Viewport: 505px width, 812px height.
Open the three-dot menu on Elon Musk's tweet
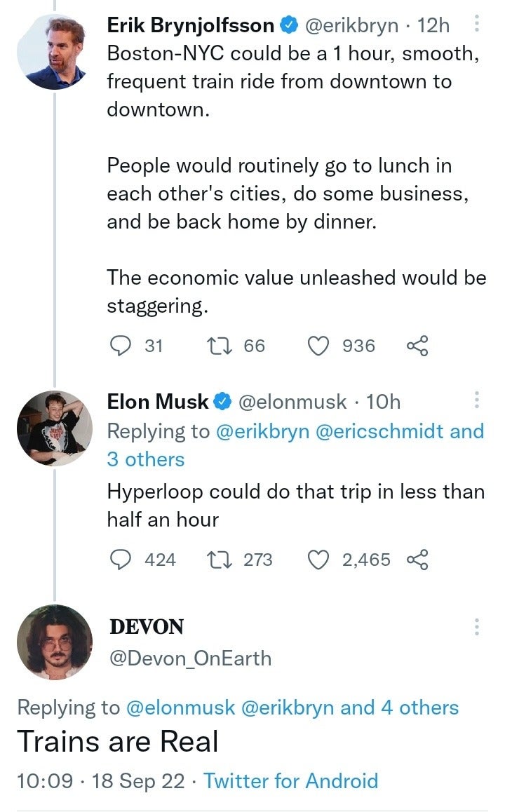coord(476,401)
